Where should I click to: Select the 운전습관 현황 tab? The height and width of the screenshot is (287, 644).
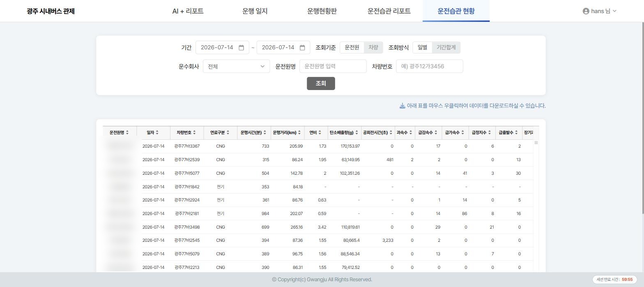[x=456, y=11]
